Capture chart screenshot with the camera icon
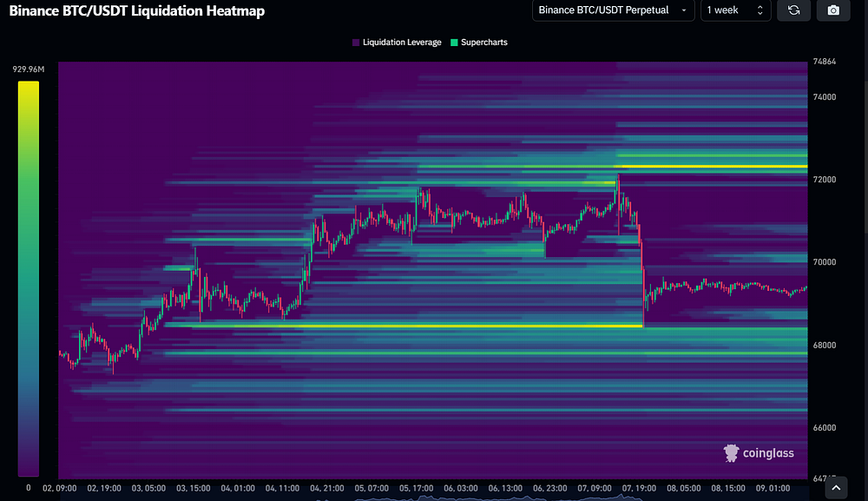868x501 pixels. pos(833,10)
